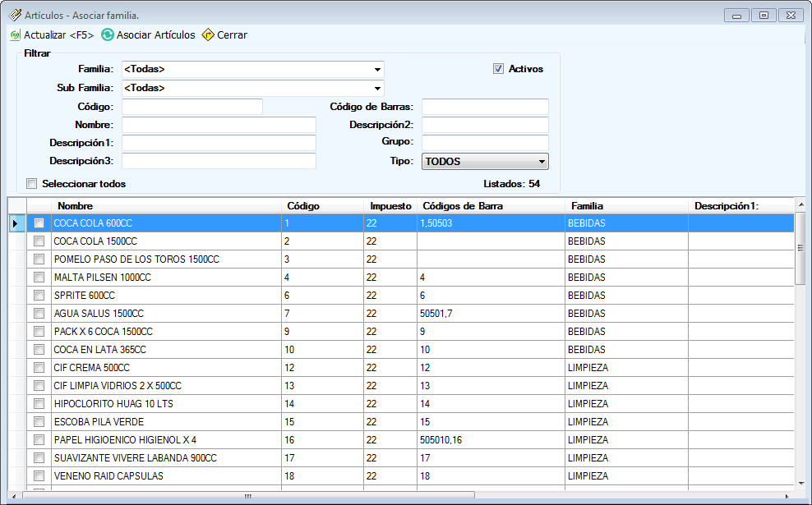Click Cerrar toolbar text
Screen dimensions: 812x505
point(232,35)
